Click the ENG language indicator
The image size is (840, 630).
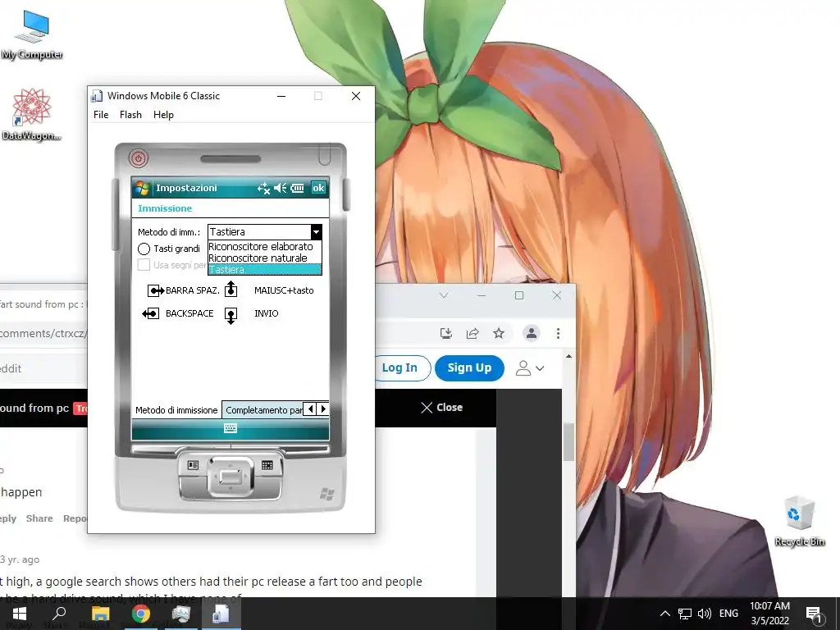coord(728,614)
